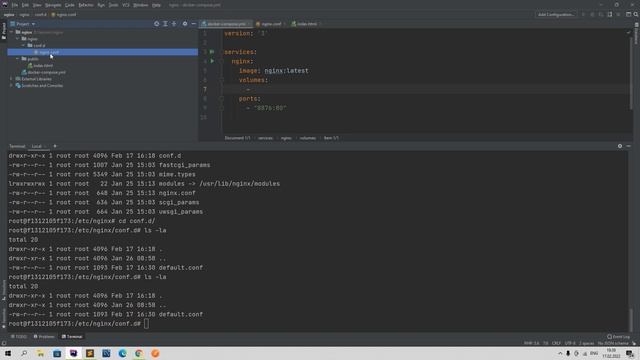Open Sublime Text from taskbar

click(90, 353)
